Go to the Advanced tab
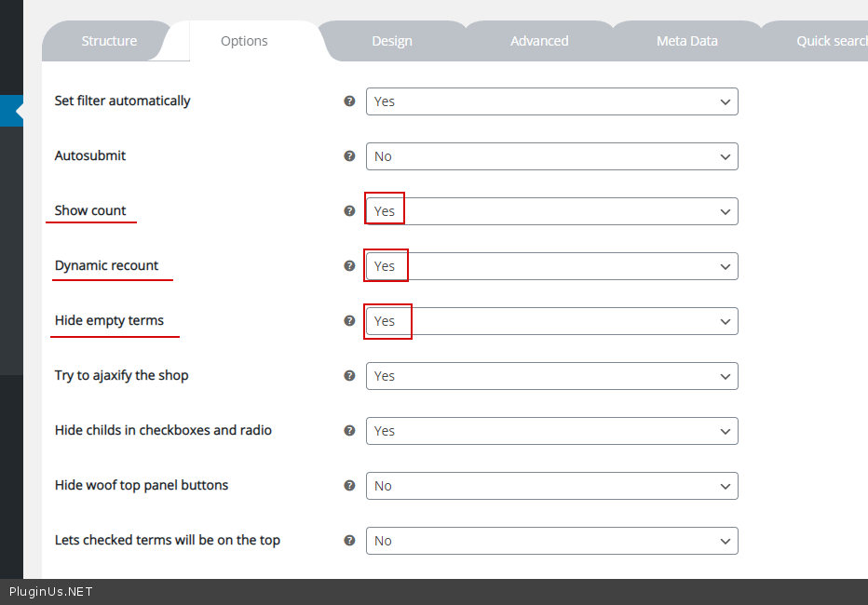This screenshot has height=605, width=868. [x=539, y=41]
